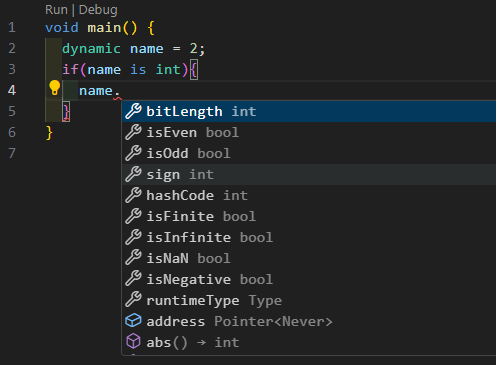Choose the isEven bool suggestion
The height and width of the screenshot is (365, 496).
[x=309, y=132]
